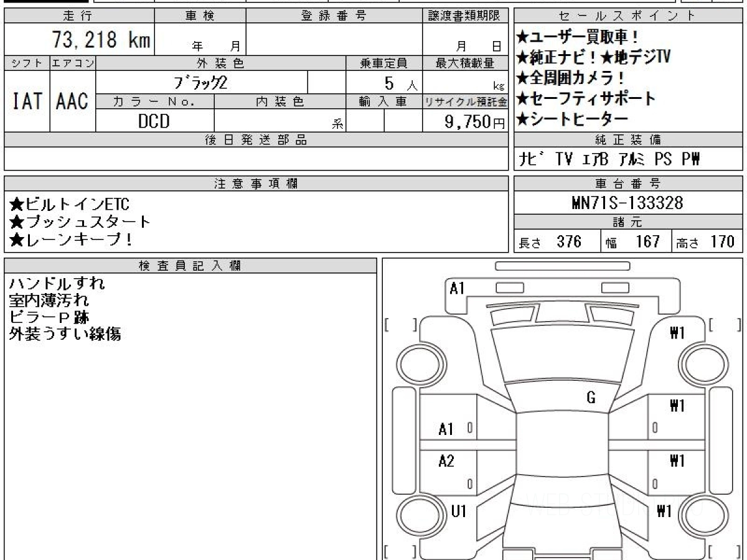The image size is (747, 560).
Task: Click the ブラック2 exterior color value
Action: pyautogui.click(x=202, y=82)
